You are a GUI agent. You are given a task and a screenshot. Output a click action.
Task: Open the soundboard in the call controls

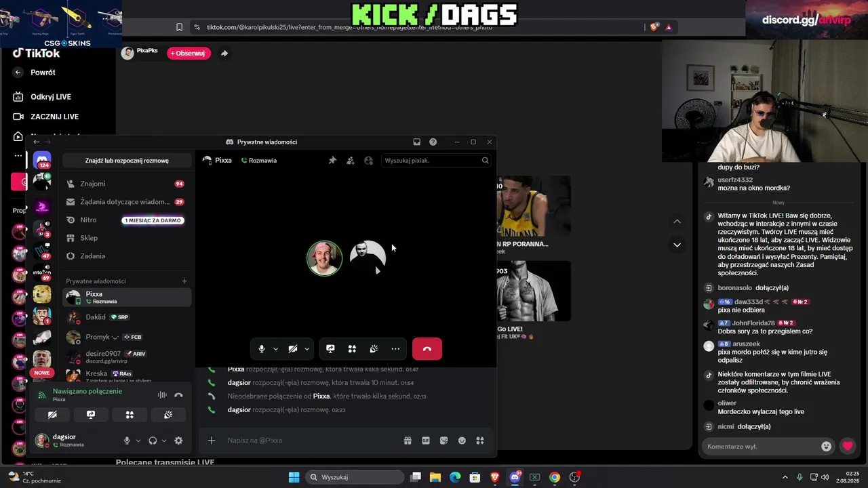coord(374,349)
